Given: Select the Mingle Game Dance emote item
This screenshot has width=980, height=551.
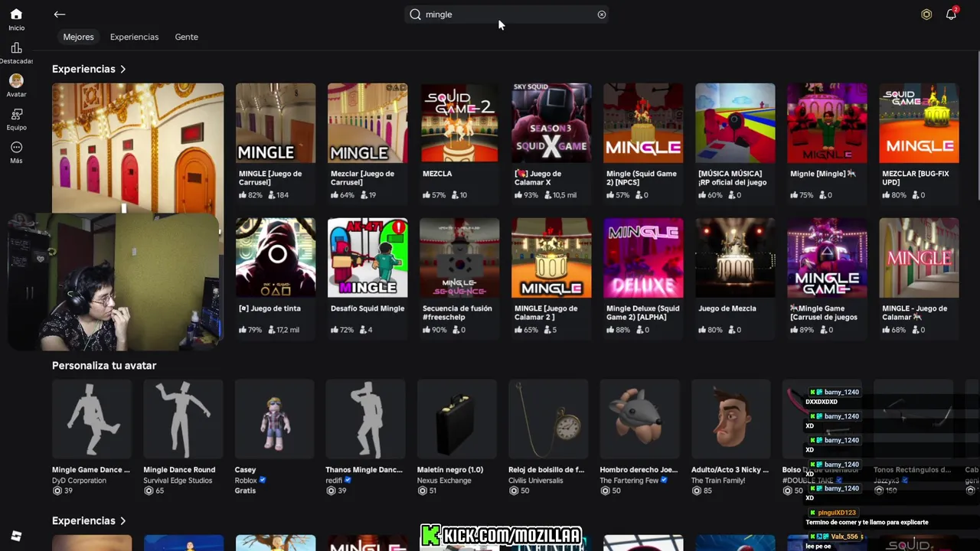Looking at the screenshot, I should click(92, 437).
